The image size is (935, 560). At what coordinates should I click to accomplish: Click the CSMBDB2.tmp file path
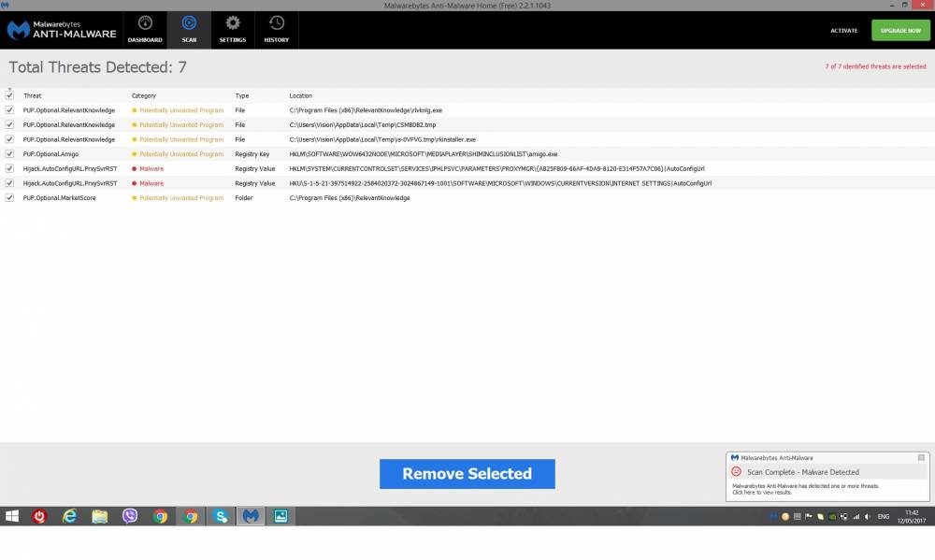coord(363,124)
